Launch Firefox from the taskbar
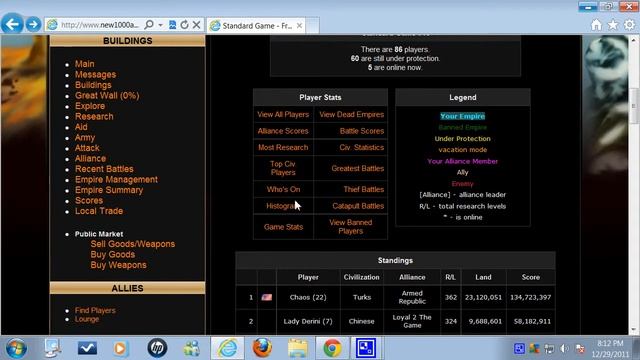This screenshot has width=640, height=360. [262, 348]
